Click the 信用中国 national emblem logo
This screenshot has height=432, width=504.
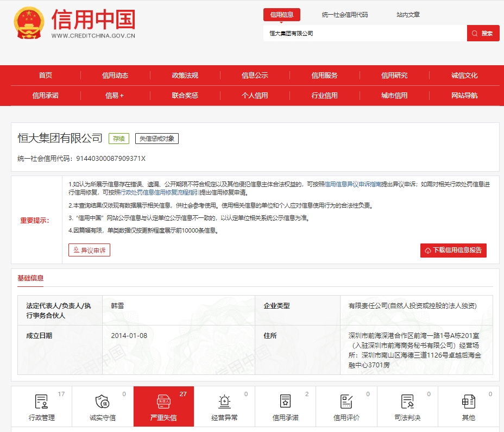pyautogui.click(x=29, y=23)
